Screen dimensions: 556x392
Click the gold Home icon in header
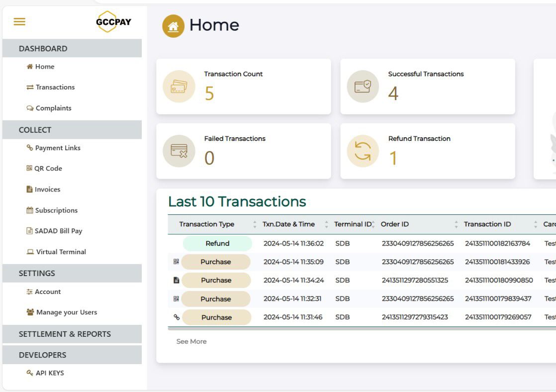[x=173, y=26]
